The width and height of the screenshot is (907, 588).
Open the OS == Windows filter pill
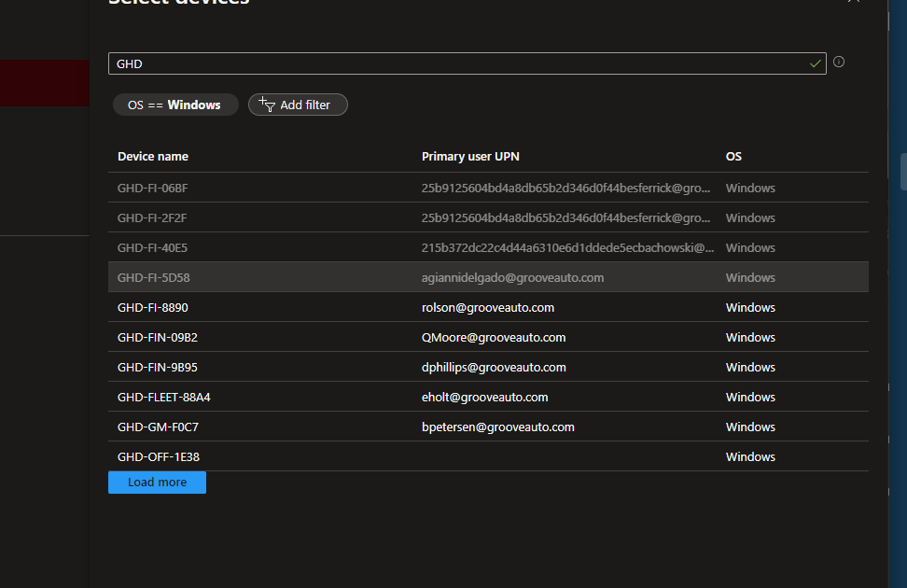click(175, 105)
